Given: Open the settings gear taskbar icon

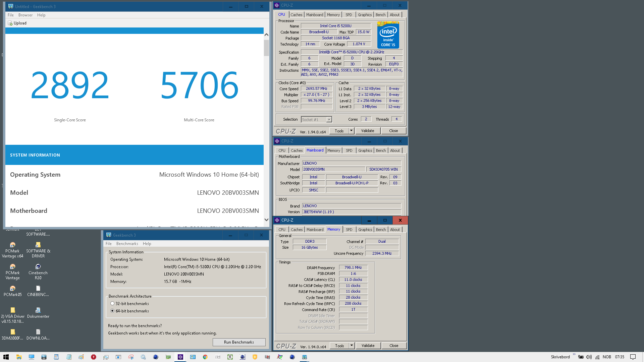Looking at the screenshot, I should (143, 357).
